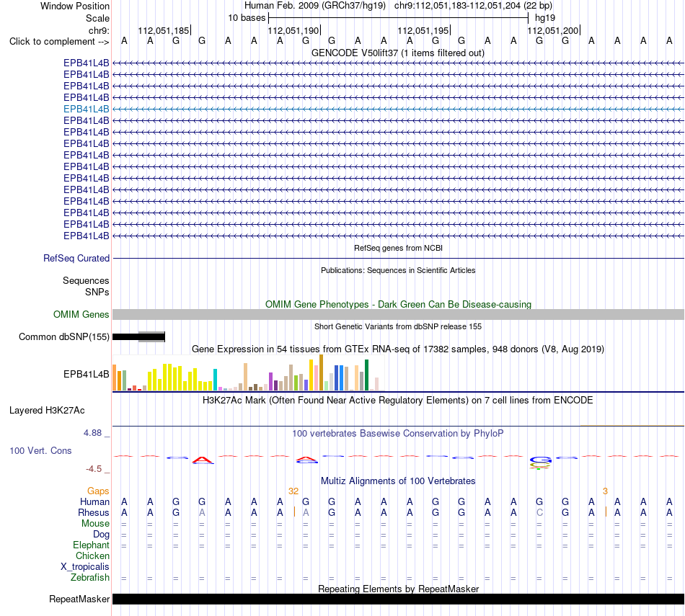Click the Common dbSNP(155) track label
This screenshot has width=685, height=616.
pos(63,336)
